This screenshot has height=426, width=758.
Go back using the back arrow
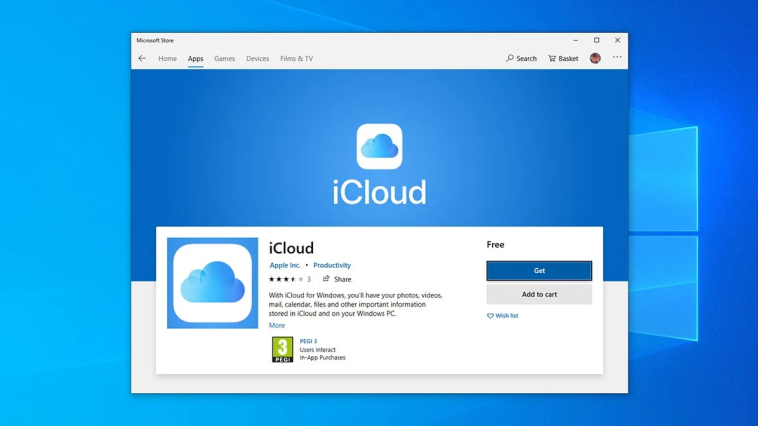[142, 59]
